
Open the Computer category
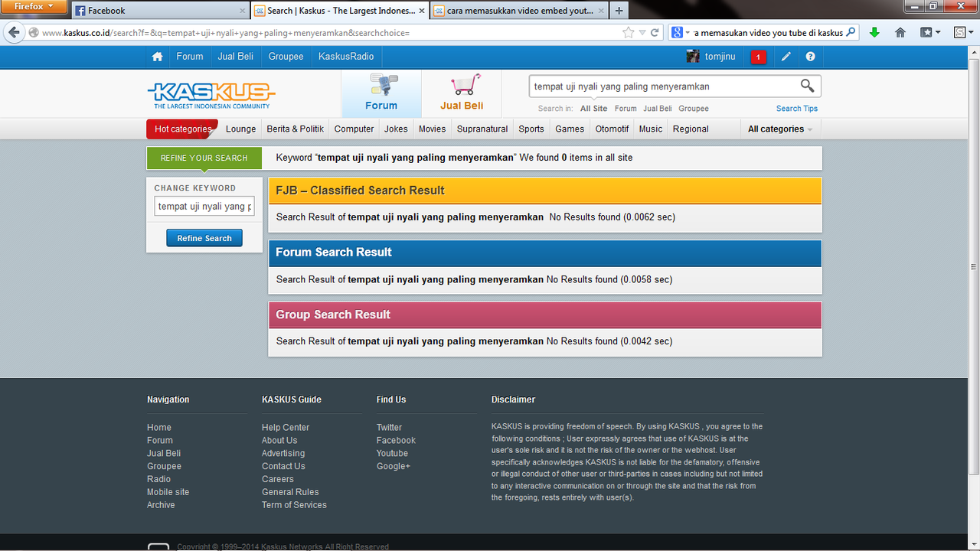click(354, 129)
